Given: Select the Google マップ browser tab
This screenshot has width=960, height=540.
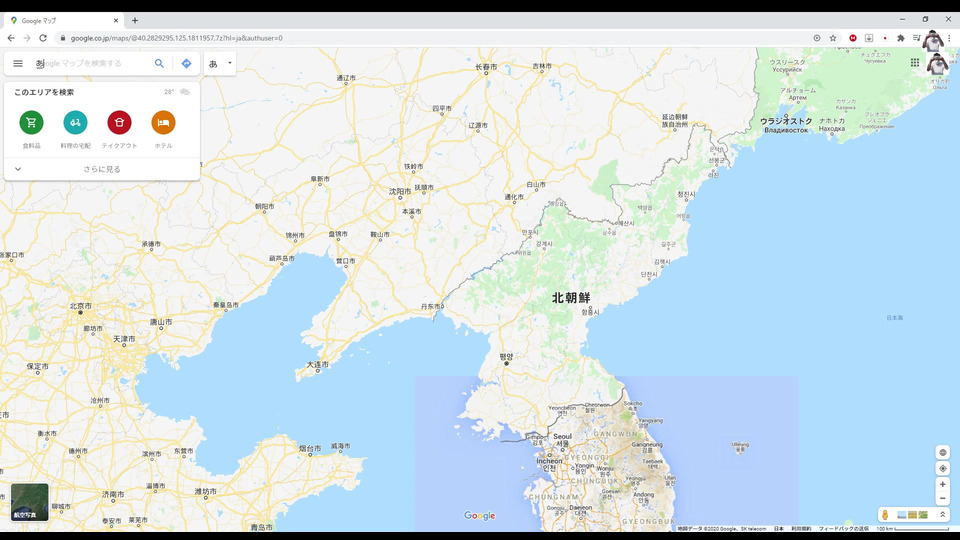Looking at the screenshot, I should click(x=63, y=20).
